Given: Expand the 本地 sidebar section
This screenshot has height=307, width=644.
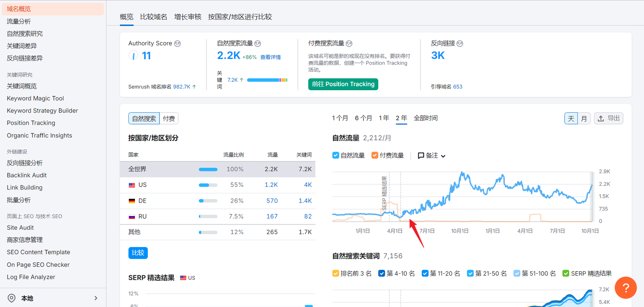Looking at the screenshot, I should tap(53, 298).
